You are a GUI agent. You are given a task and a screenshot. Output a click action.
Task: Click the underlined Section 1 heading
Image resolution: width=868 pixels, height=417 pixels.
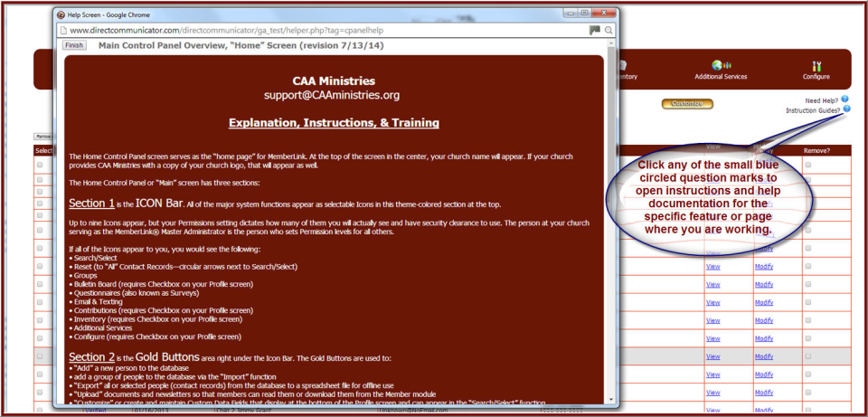click(92, 204)
